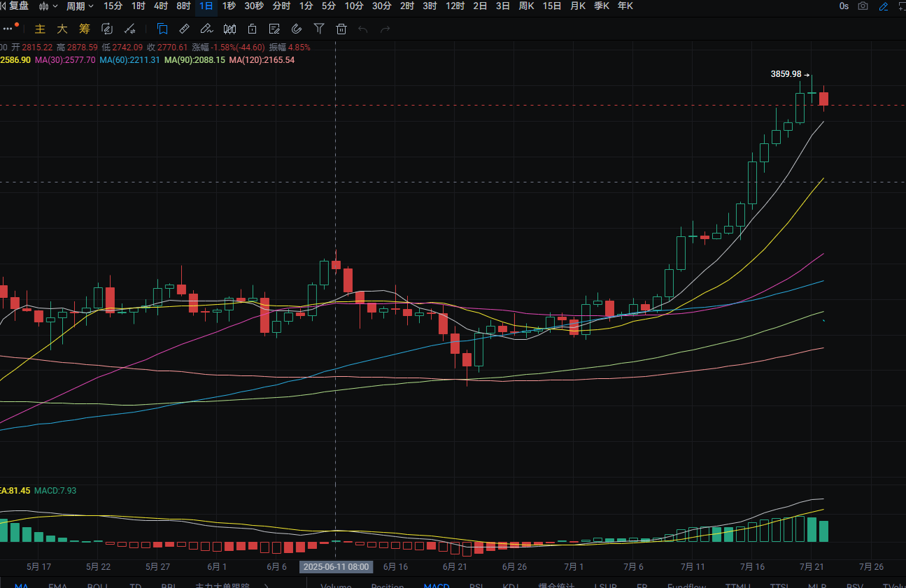The width and height of the screenshot is (906, 588).
Task: Click the 大 large-order button
Action: pyautogui.click(x=62, y=29)
